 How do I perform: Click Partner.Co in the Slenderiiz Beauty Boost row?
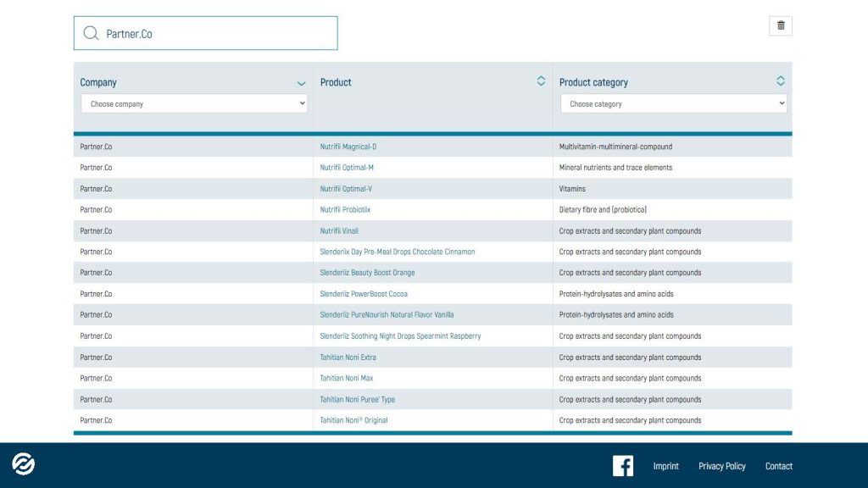click(x=96, y=273)
